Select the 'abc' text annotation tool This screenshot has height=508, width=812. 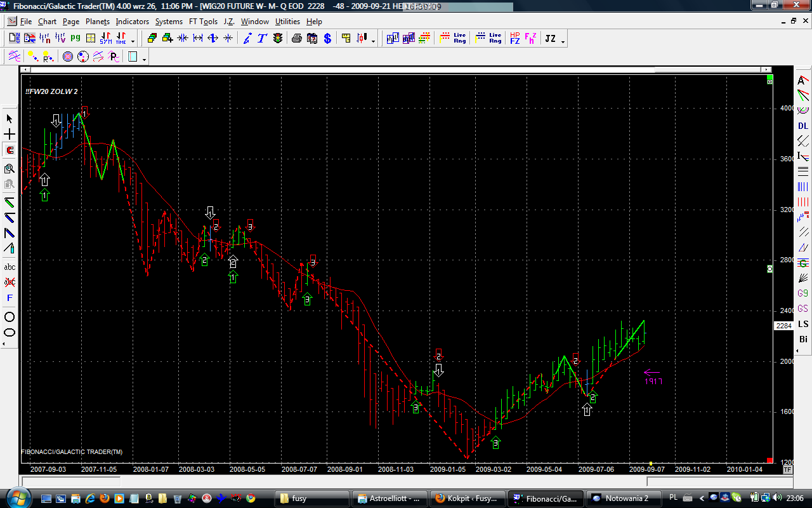[x=10, y=267]
